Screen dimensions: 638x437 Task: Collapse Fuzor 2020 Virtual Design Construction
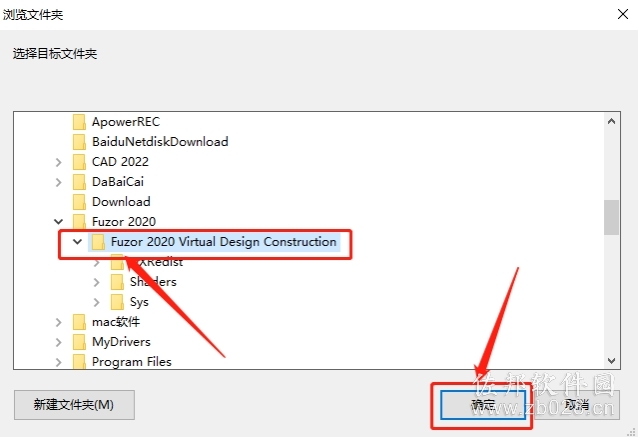(x=77, y=242)
